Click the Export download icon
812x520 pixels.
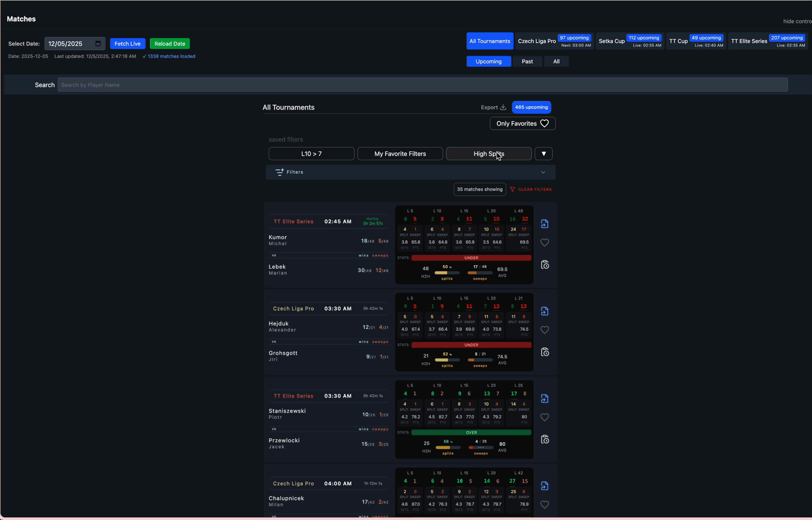point(503,107)
